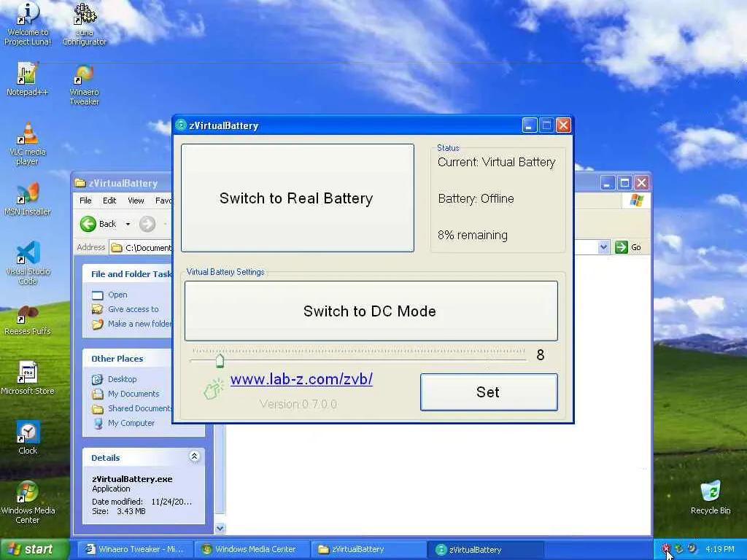Click the zVirtualBattery.exe file name in Details

click(132, 479)
